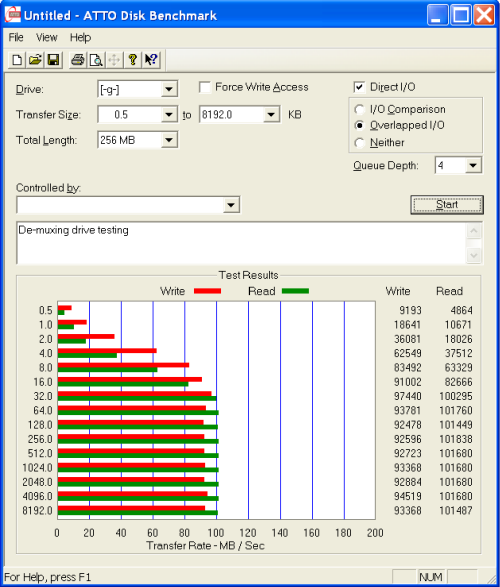Click the NUM status bar indicator
Viewport: 500px width, 587px height.
(431, 577)
